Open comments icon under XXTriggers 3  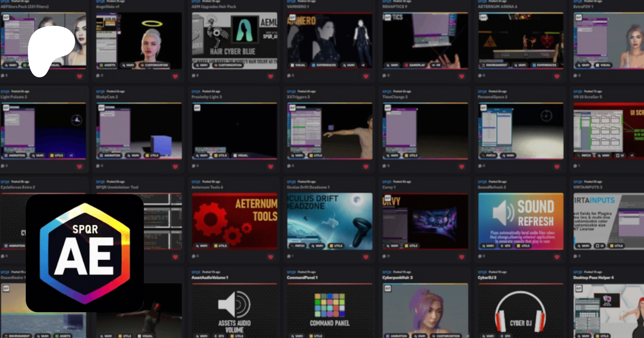click(289, 166)
